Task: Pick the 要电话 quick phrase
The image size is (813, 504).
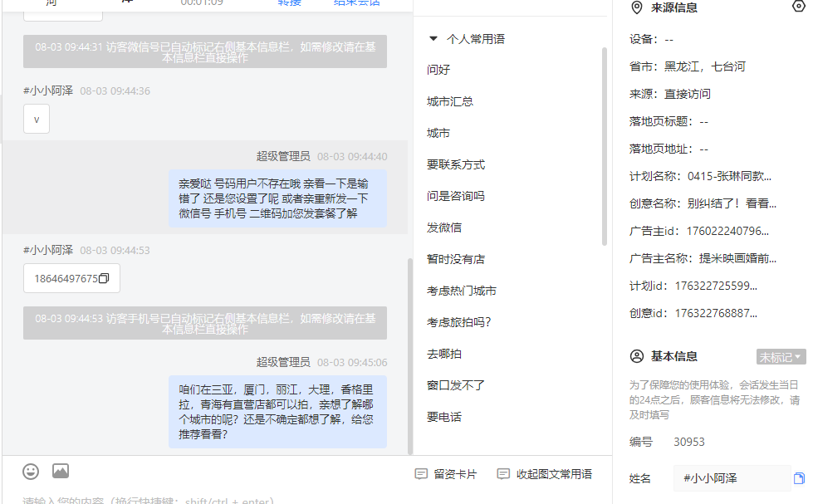Action: pyautogui.click(x=444, y=417)
